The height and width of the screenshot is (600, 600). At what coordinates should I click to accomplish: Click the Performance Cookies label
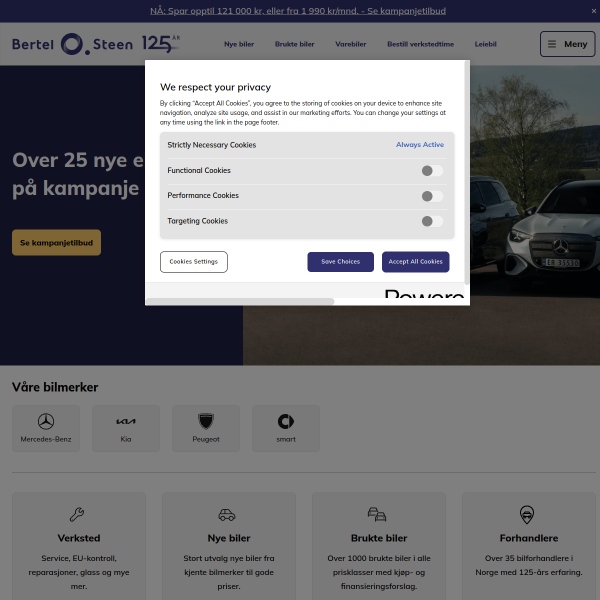tap(203, 196)
